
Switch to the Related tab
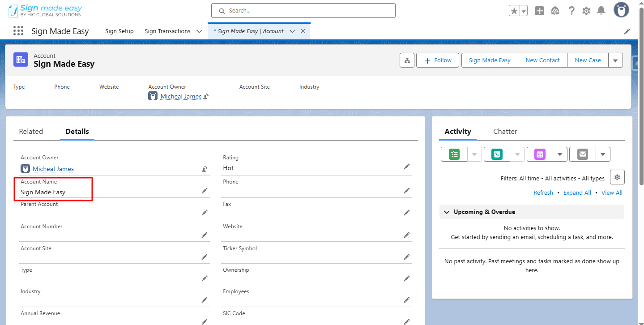(x=31, y=132)
